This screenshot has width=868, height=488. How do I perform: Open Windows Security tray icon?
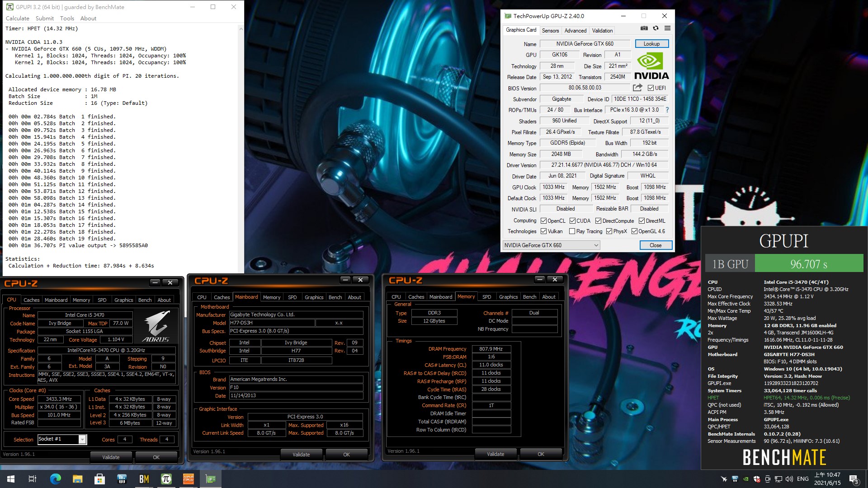(757, 479)
